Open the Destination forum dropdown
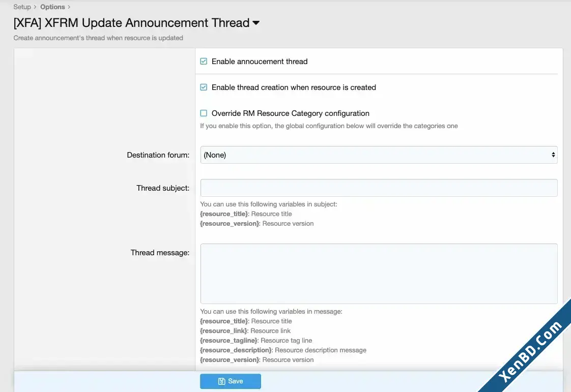571x392 pixels. [379, 155]
